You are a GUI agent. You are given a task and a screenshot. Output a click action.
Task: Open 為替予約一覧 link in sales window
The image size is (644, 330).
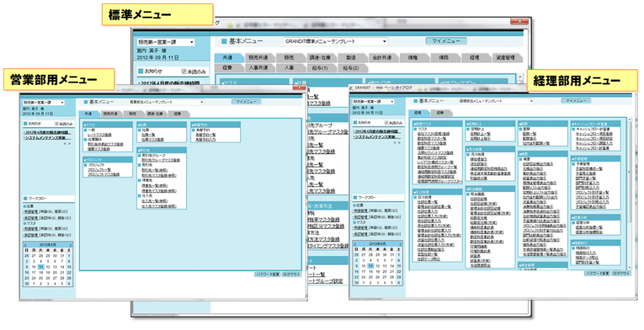[x=205, y=135]
